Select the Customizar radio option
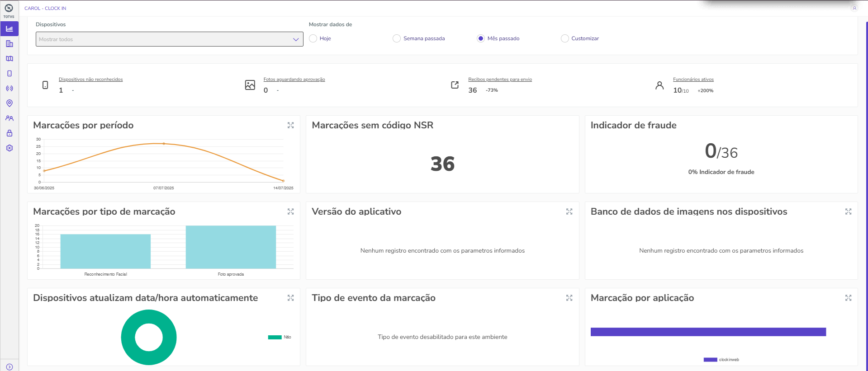Screen dimensions: 868x371 [x=565, y=38]
